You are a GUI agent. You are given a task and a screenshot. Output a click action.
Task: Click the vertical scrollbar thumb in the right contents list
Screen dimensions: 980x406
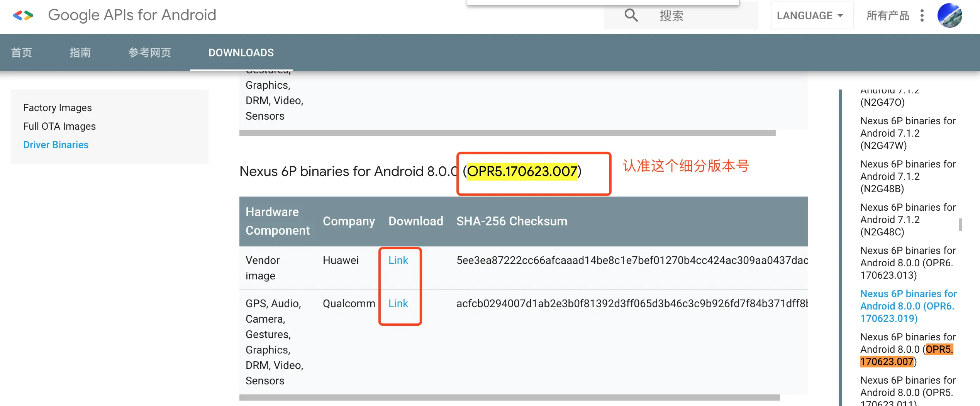click(961, 225)
